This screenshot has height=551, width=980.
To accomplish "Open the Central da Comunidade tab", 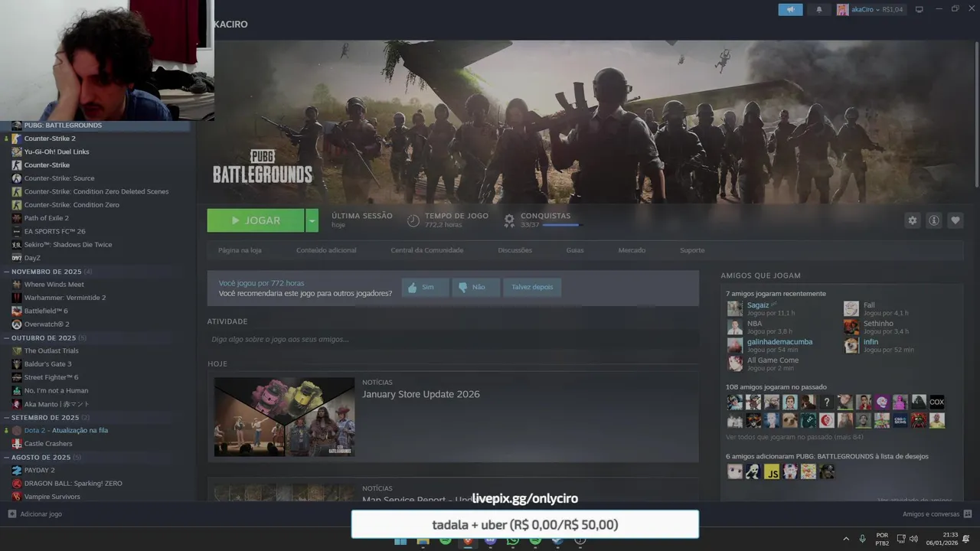I will tap(426, 250).
